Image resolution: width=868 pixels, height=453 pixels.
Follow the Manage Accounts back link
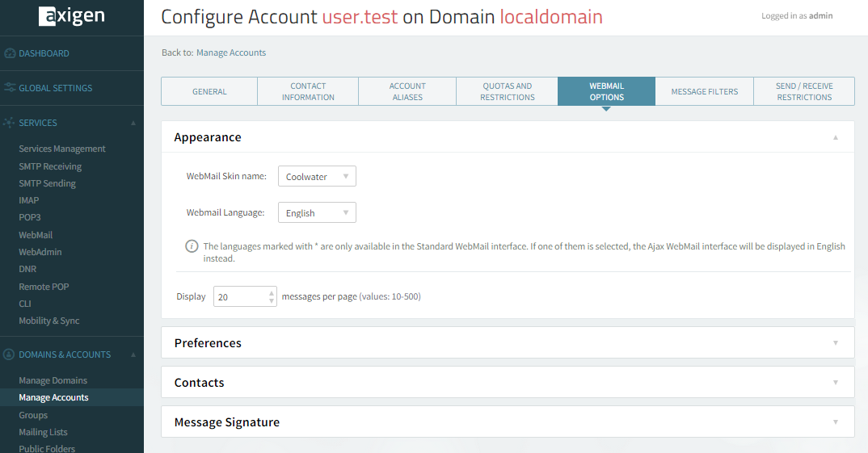tap(231, 52)
